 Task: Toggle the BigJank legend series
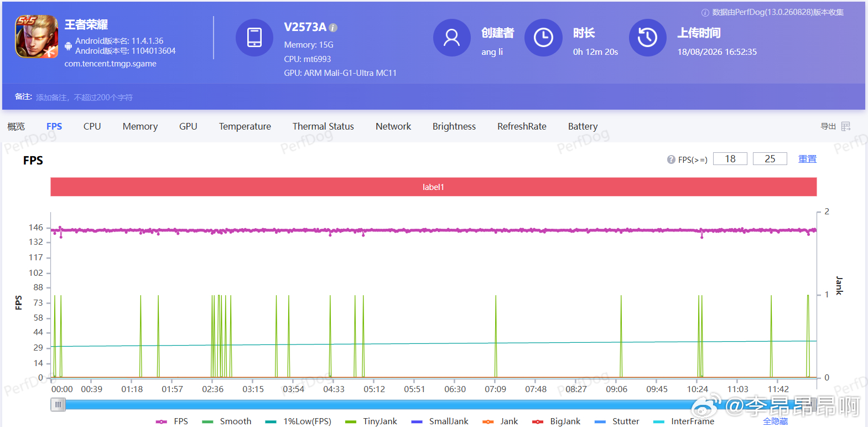point(556,421)
